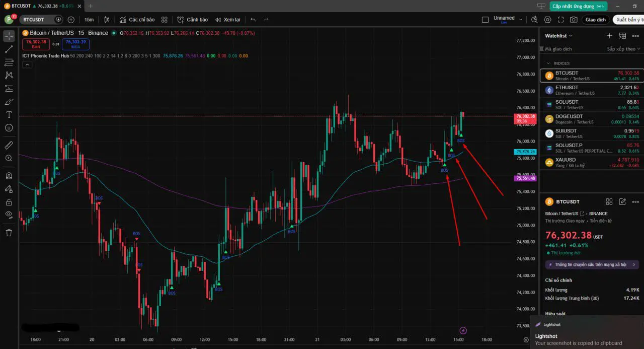Enter fullscreen mode
Screen dimensions: 644x349
coord(560,20)
